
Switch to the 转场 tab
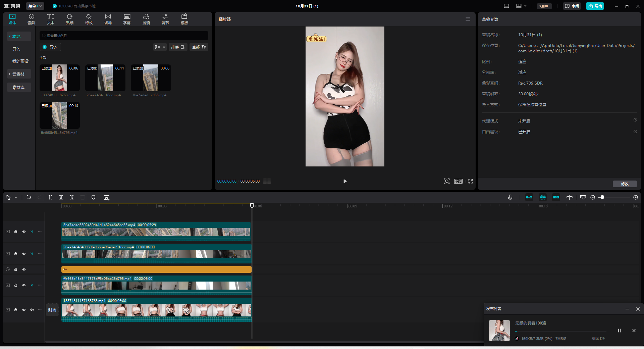(108, 19)
